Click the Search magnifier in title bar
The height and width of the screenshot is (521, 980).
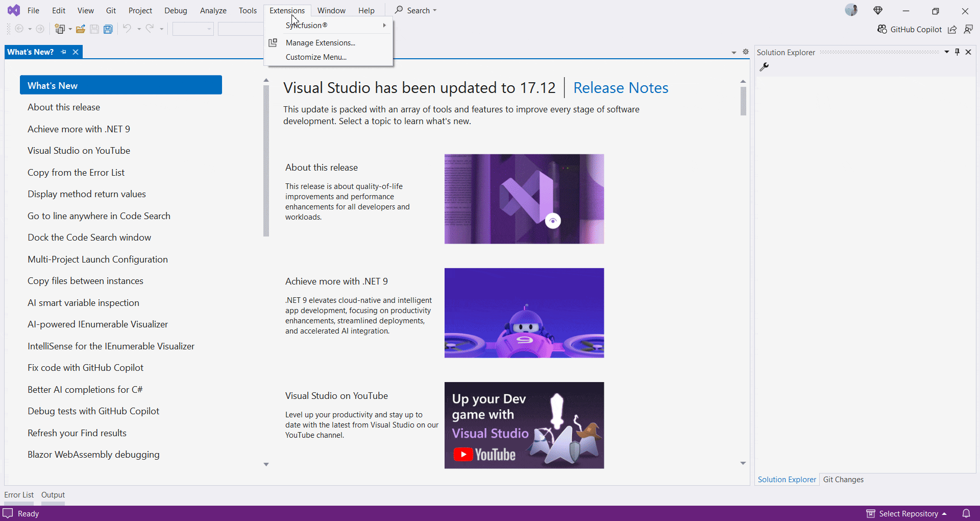click(399, 10)
